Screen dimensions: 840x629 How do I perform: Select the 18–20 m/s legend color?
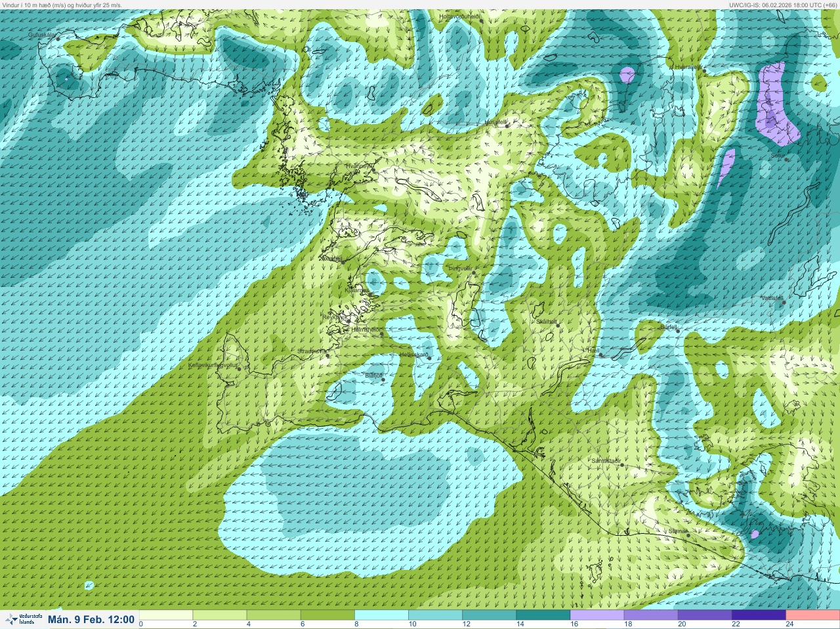tap(651, 615)
